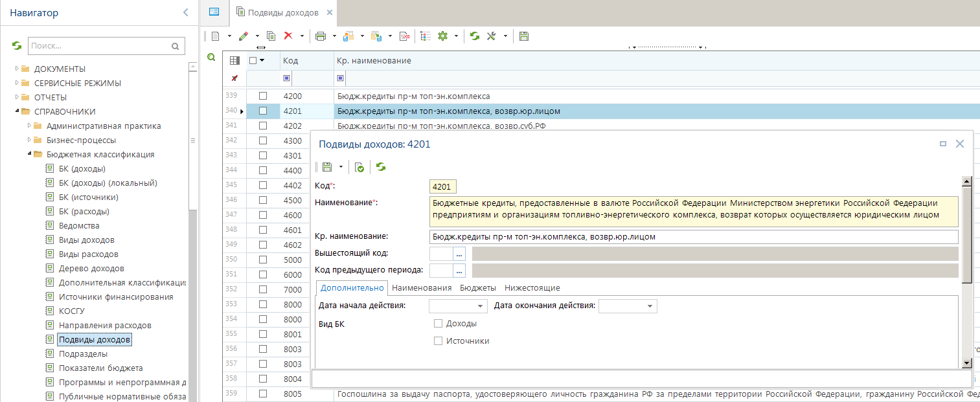
Task: Enable the Источники checkbox under Вид БК
Action: 438,341
